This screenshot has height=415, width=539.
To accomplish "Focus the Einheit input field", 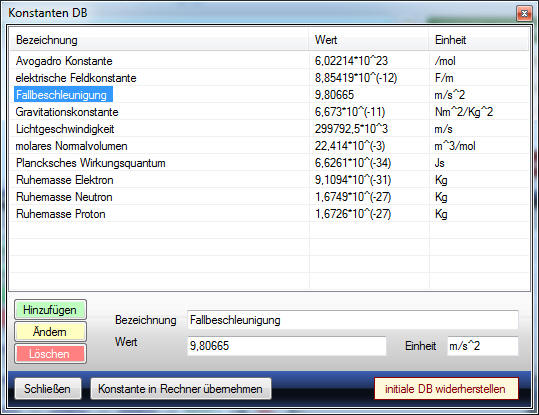I will (483, 346).
